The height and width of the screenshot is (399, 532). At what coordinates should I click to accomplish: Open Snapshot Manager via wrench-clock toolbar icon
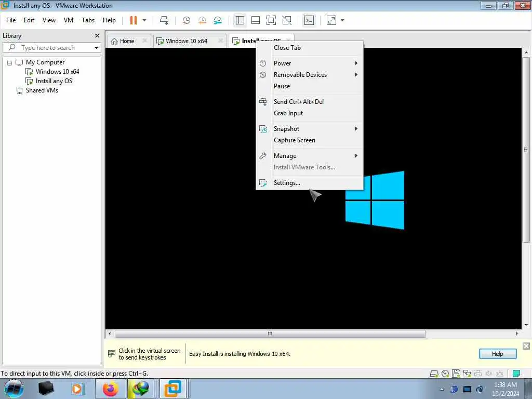coord(218,20)
